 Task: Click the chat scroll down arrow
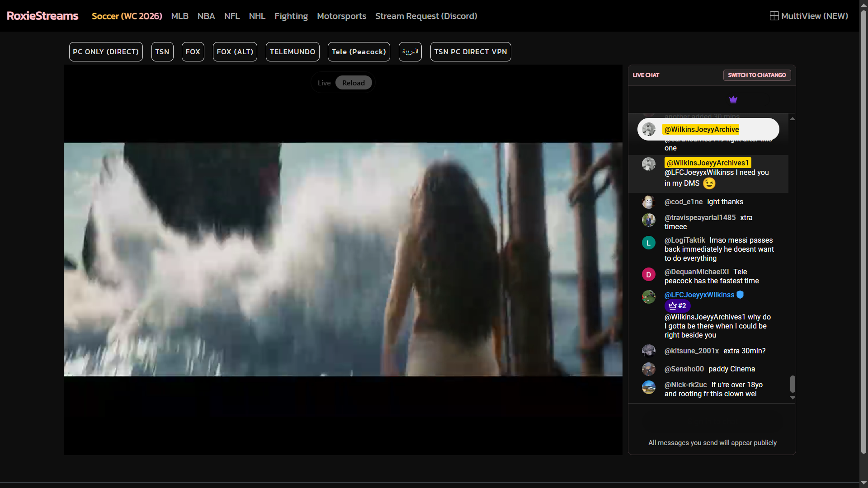792,398
